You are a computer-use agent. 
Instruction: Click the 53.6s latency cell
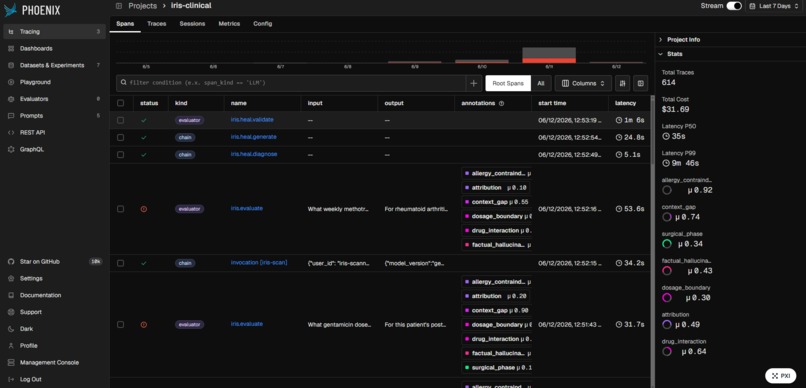pyautogui.click(x=630, y=209)
